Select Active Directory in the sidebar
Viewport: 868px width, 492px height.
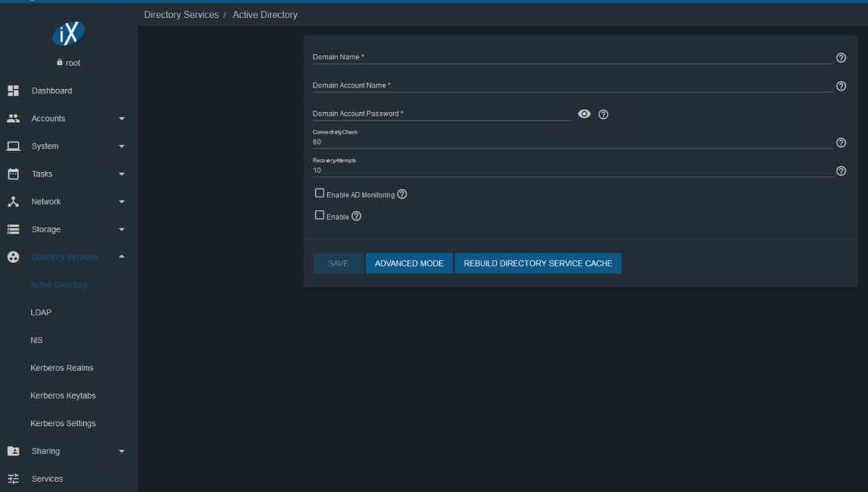pyautogui.click(x=59, y=285)
